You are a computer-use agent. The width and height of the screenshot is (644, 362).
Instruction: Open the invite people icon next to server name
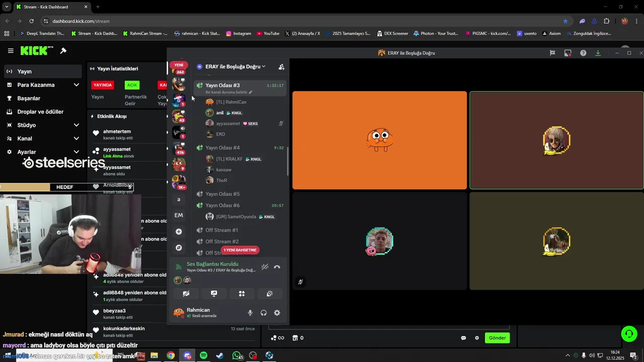click(x=281, y=66)
